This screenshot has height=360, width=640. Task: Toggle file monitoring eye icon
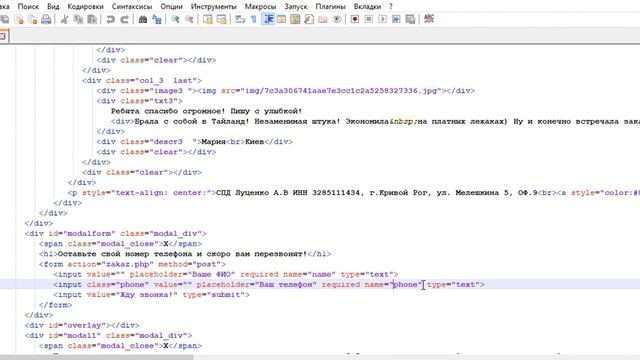click(337, 19)
